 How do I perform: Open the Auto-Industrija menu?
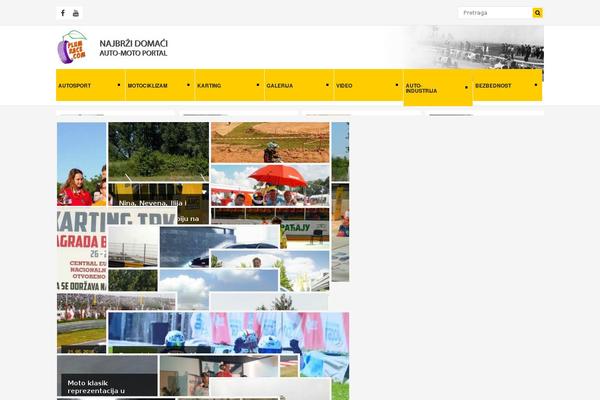point(438,88)
